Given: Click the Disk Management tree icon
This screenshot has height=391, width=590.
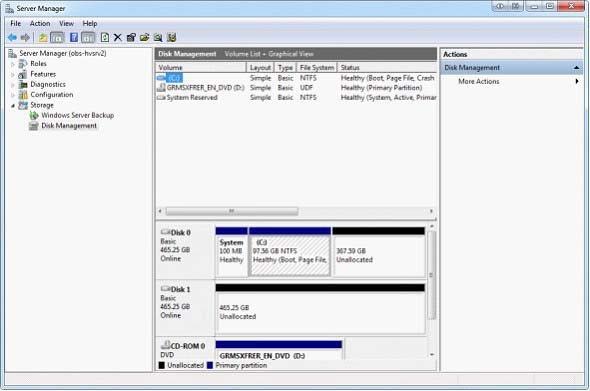Looking at the screenshot, I should (x=34, y=126).
